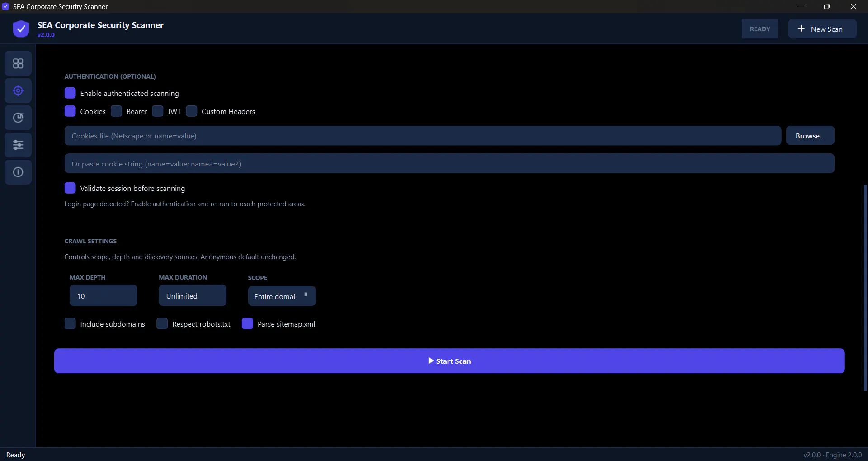Click the plus icon on New Scan
Screen dimensions: 868x461
801,29
